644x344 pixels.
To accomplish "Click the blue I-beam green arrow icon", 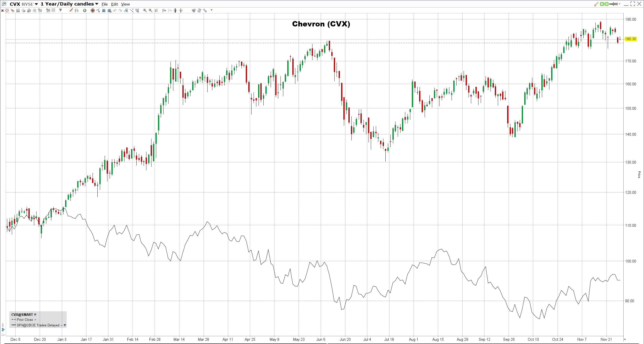I will pos(3,329).
